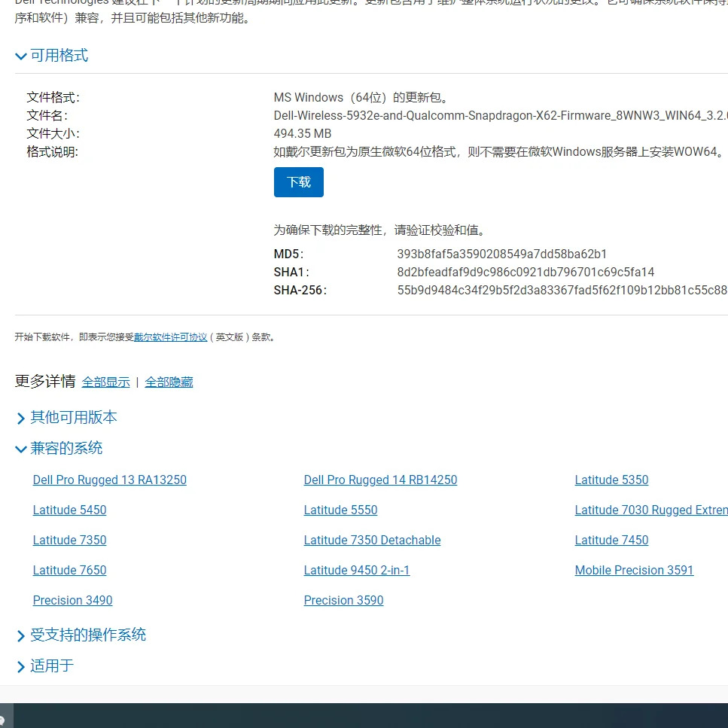This screenshot has height=728, width=728.
Task: Click the 文件大小 label
Action: pos(53,134)
